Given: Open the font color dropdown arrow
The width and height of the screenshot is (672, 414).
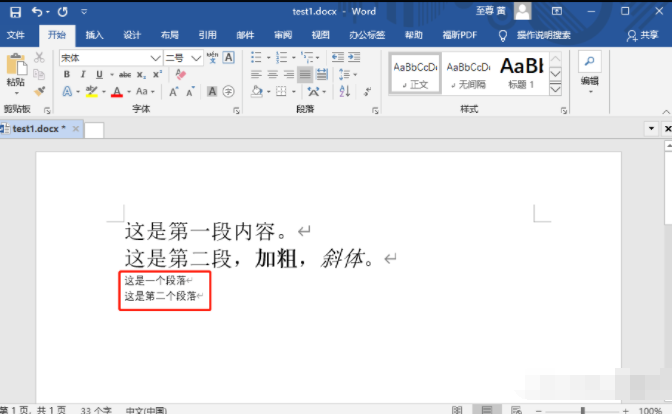Looking at the screenshot, I should click(x=129, y=92).
